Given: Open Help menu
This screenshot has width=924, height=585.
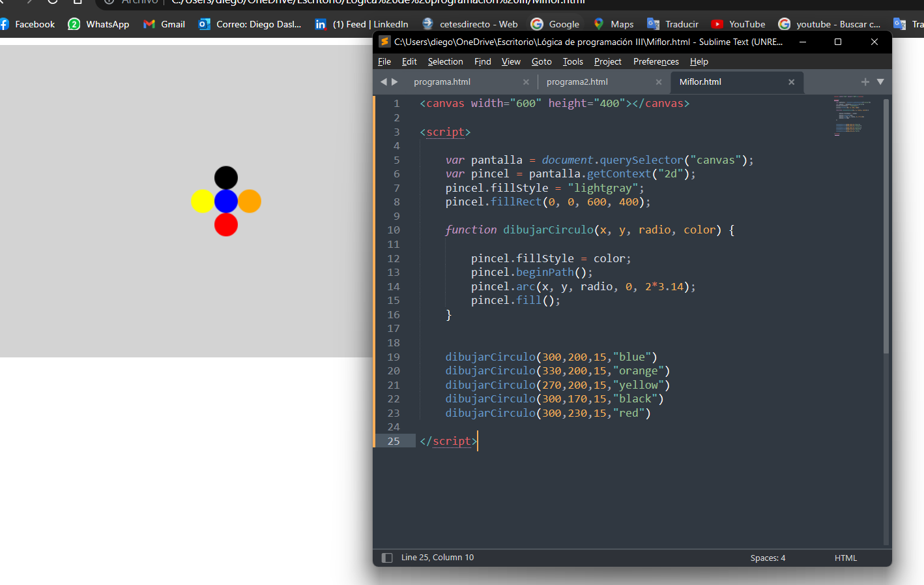Looking at the screenshot, I should (699, 61).
